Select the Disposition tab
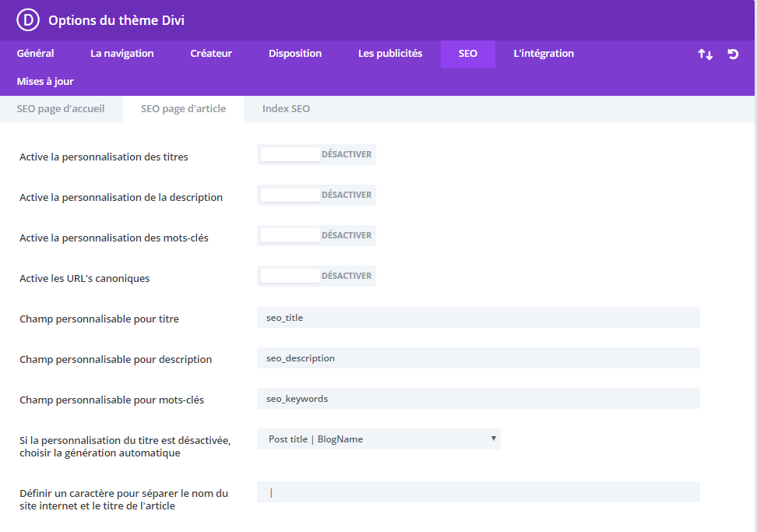The width and height of the screenshot is (757, 532). 295,54
